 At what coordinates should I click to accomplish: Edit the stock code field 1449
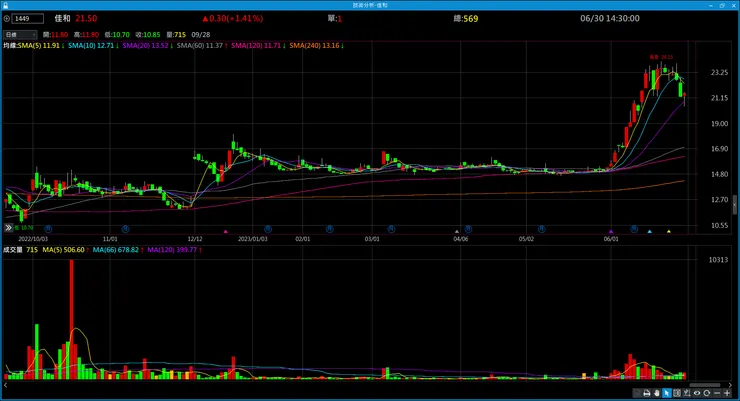tap(28, 19)
